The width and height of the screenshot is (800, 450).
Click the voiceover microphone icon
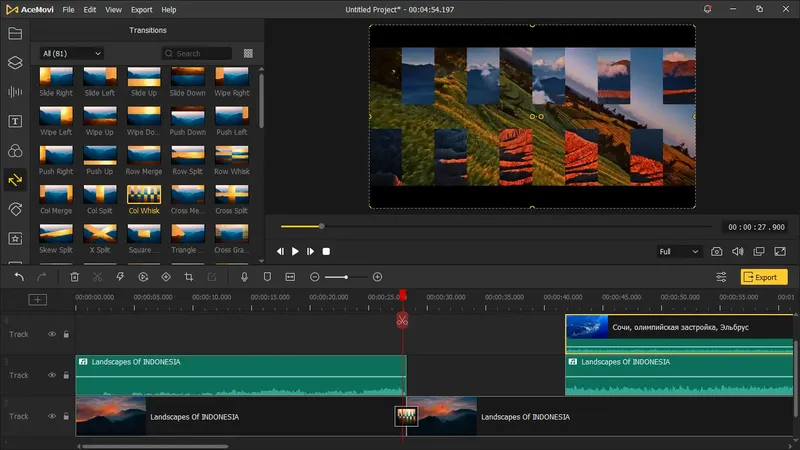pyautogui.click(x=244, y=277)
